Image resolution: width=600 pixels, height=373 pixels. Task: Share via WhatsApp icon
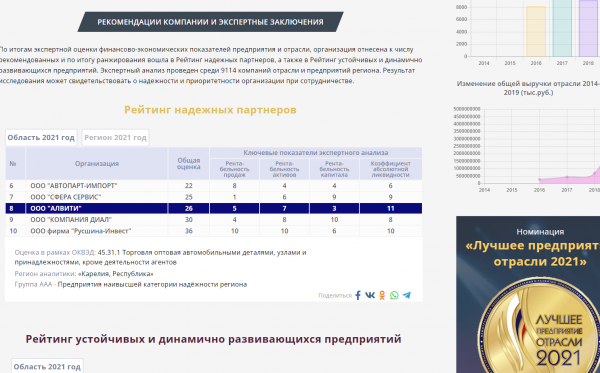click(394, 295)
